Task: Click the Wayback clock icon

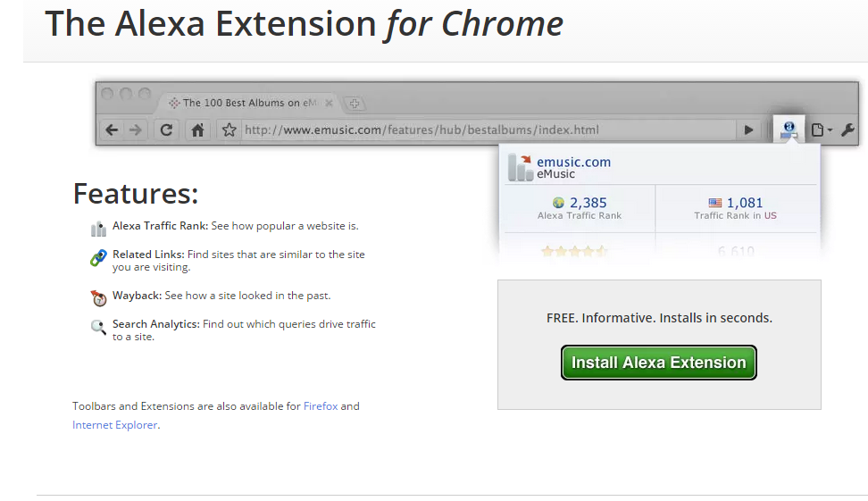Action: click(98, 296)
